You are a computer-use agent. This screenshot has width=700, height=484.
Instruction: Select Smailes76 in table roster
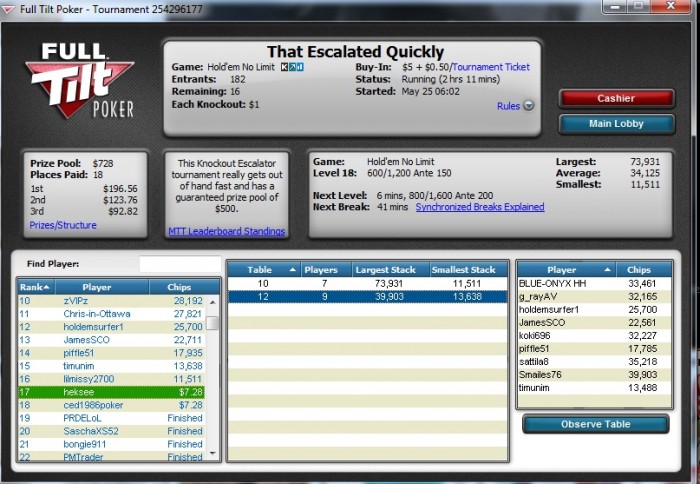point(594,375)
